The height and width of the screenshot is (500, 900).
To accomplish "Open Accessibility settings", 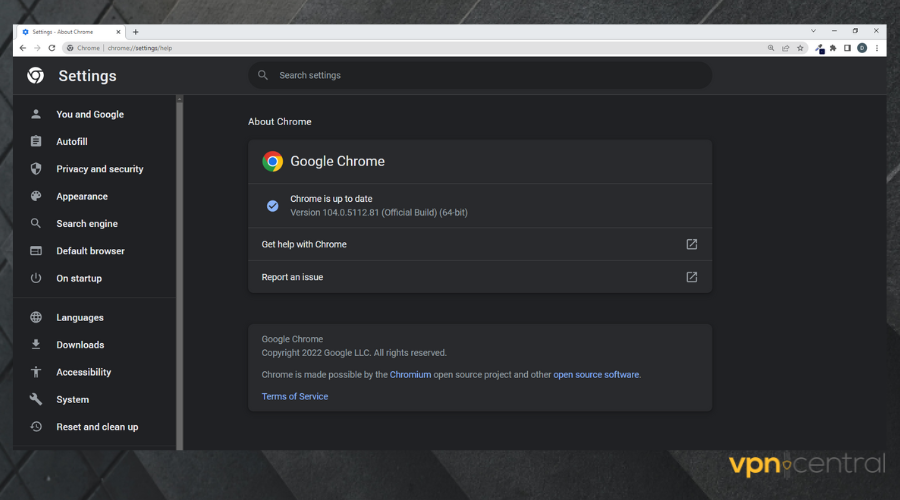I will (84, 372).
